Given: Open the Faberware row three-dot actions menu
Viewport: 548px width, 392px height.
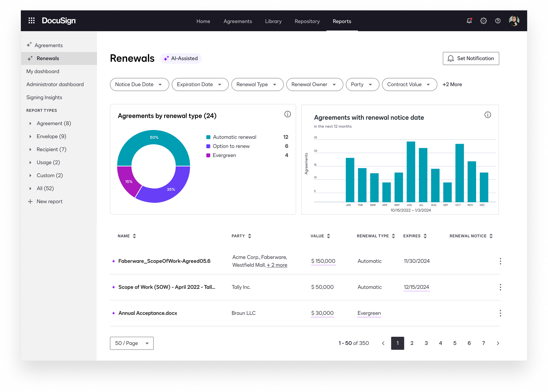Looking at the screenshot, I should click(500, 261).
